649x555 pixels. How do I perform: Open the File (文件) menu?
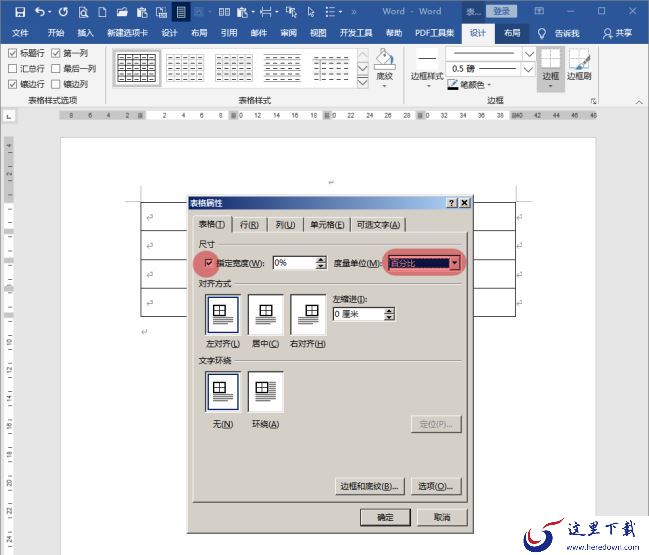pos(20,33)
